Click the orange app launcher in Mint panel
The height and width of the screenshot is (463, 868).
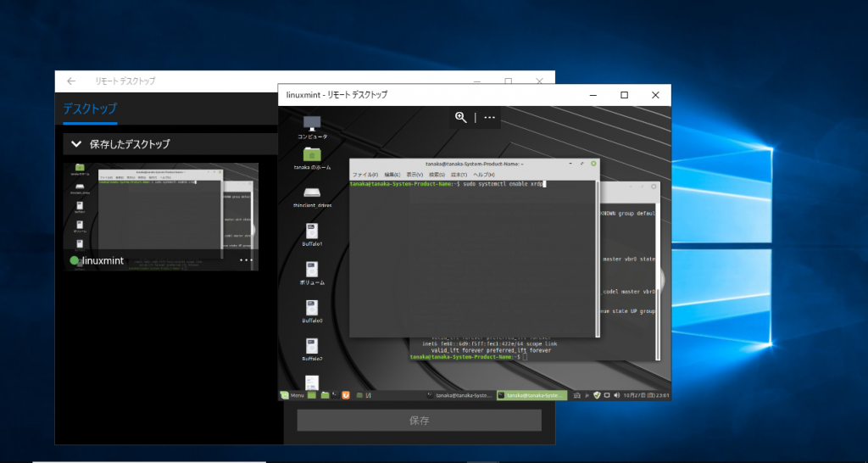(346, 395)
